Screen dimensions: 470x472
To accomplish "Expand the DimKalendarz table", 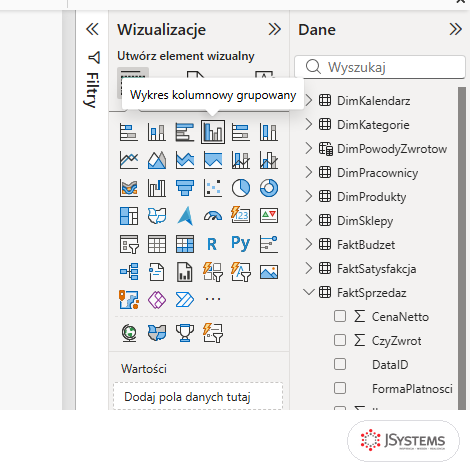I will [x=309, y=100].
